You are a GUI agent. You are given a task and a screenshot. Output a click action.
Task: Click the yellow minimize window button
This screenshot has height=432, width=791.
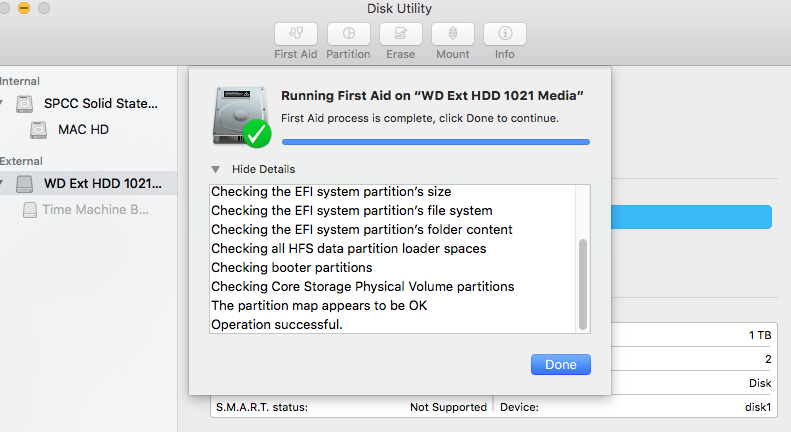pyautogui.click(x=23, y=7)
